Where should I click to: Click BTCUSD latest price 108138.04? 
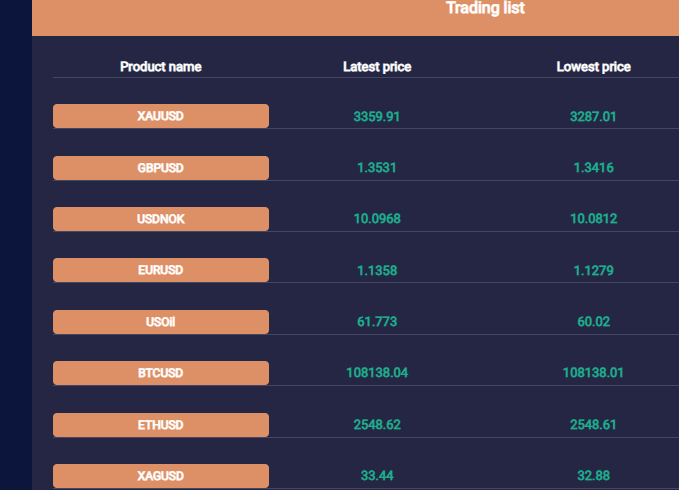(377, 373)
